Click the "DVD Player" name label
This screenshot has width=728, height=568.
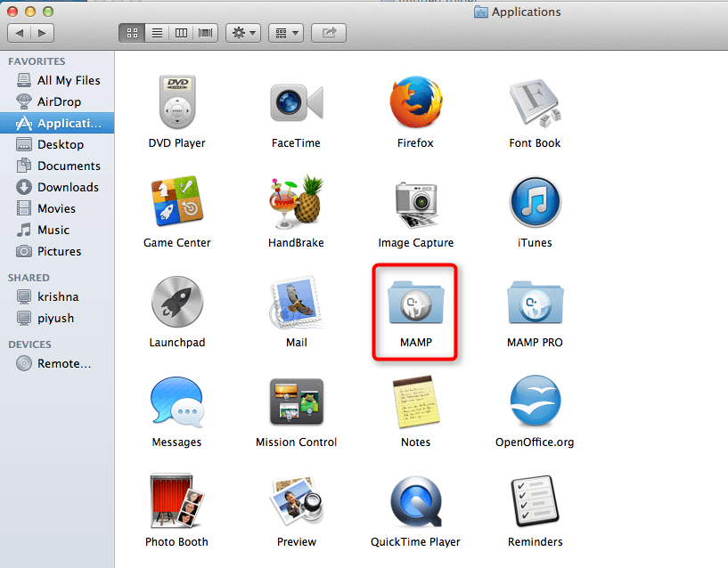coord(177,143)
